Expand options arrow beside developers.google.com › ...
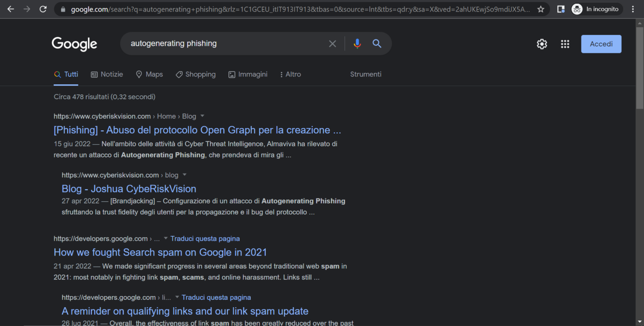The image size is (644, 326). click(x=166, y=239)
